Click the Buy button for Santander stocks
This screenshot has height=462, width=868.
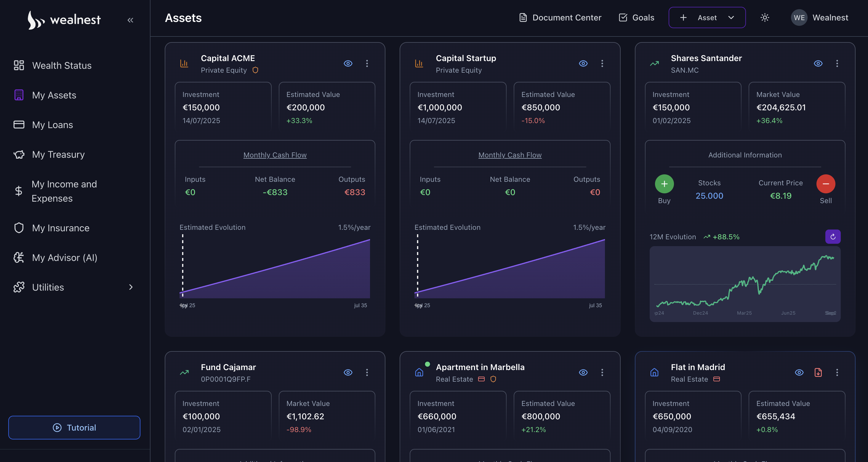pyautogui.click(x=664, y=184)
